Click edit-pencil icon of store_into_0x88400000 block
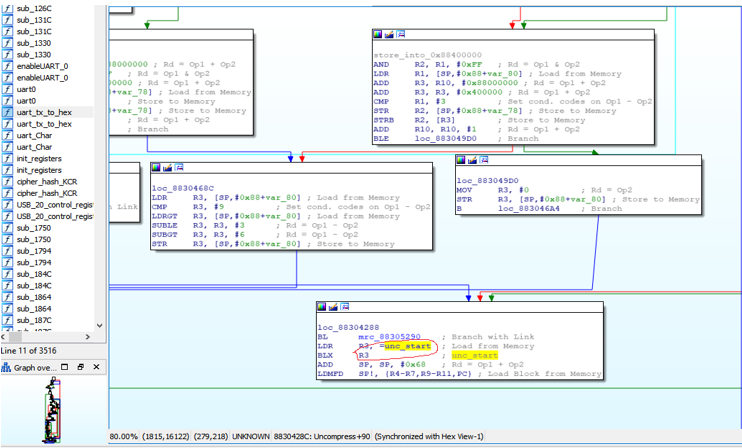The image size is (742, 448). click(x=389, y=34)
